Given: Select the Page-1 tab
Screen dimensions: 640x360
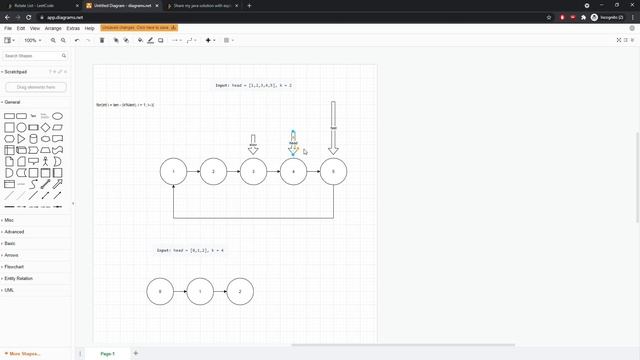Looking at the screenshot, I should coord(107,353).
